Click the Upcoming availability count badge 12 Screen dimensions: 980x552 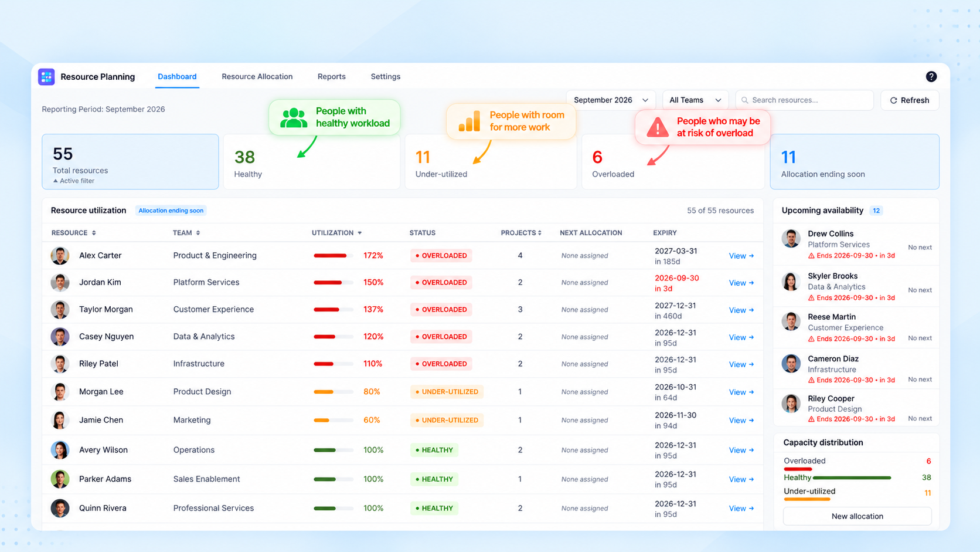(x=876, y=211)
